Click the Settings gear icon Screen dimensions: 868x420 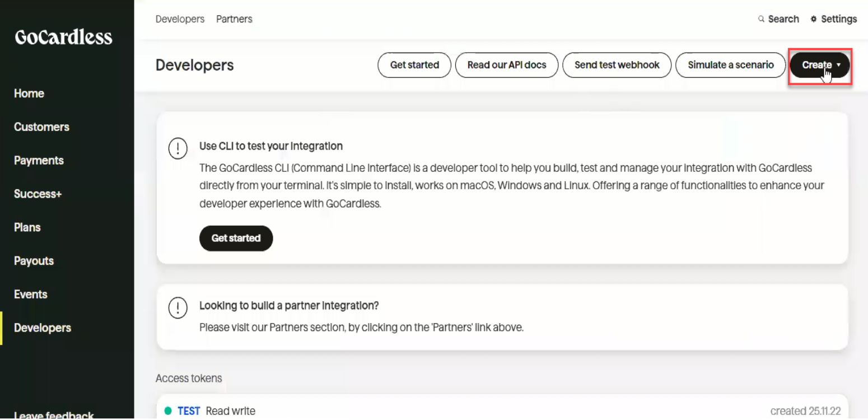[814, 19]
